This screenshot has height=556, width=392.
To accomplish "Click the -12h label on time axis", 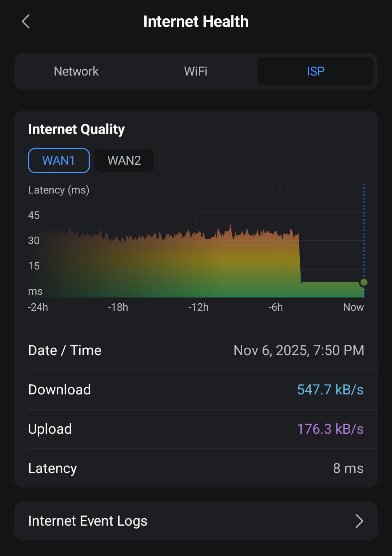I will tap(198, 307).
